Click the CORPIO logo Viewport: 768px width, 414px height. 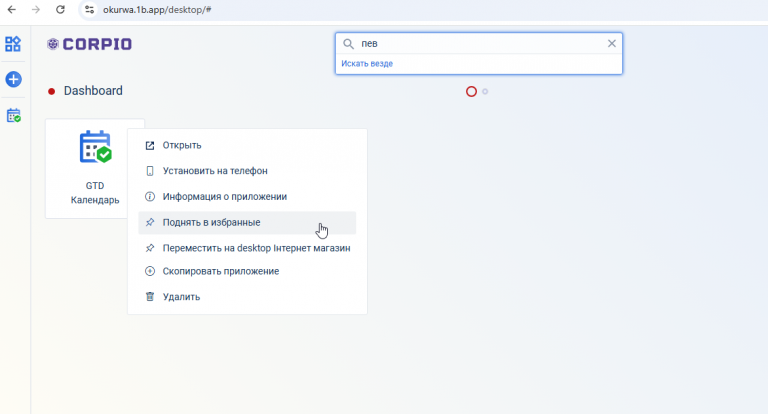90,44
